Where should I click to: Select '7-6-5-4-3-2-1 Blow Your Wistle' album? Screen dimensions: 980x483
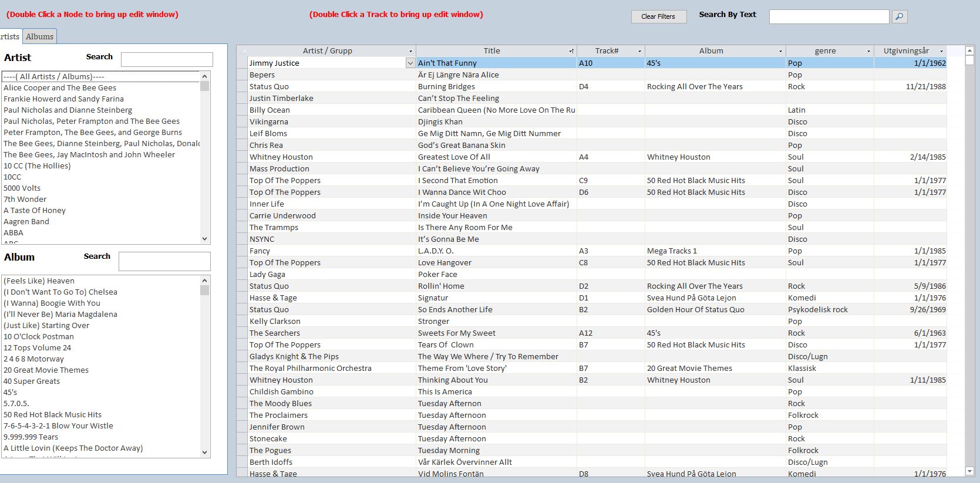[101, 425]
